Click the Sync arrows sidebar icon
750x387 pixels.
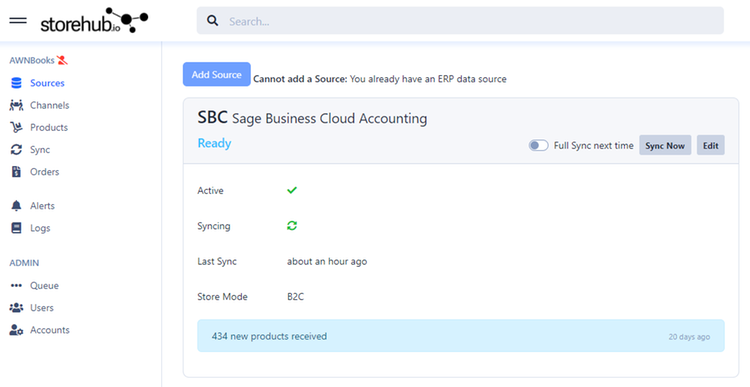16,150
